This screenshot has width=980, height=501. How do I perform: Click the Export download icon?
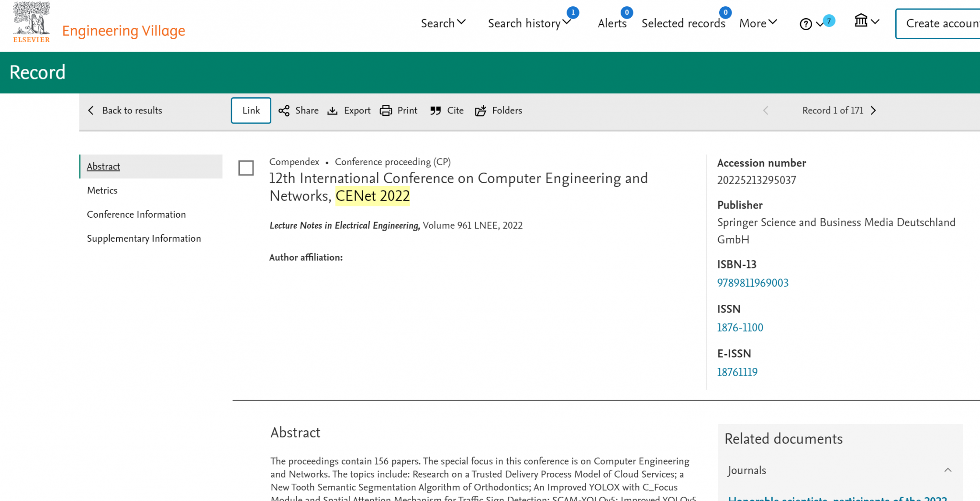333,111
